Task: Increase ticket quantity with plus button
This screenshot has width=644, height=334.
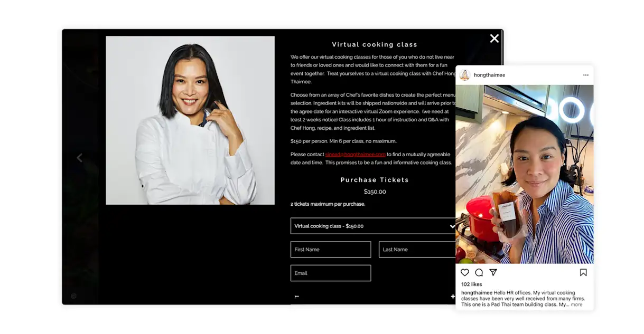Action: coord(453,297)
